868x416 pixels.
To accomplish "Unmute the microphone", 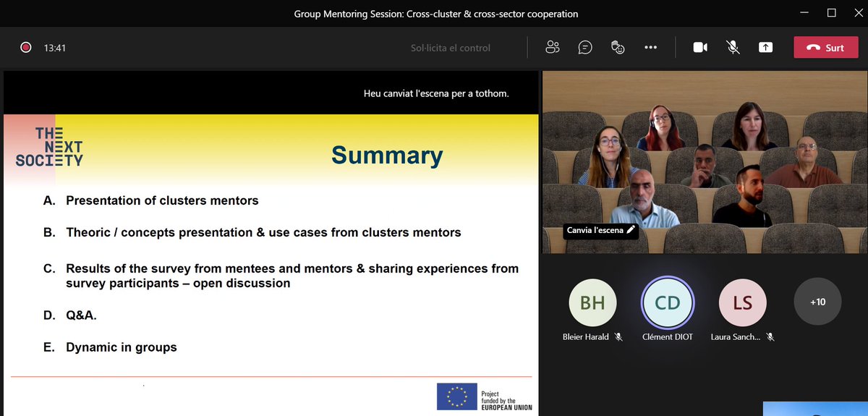I will pyautogui.click(x=733, y=48).
